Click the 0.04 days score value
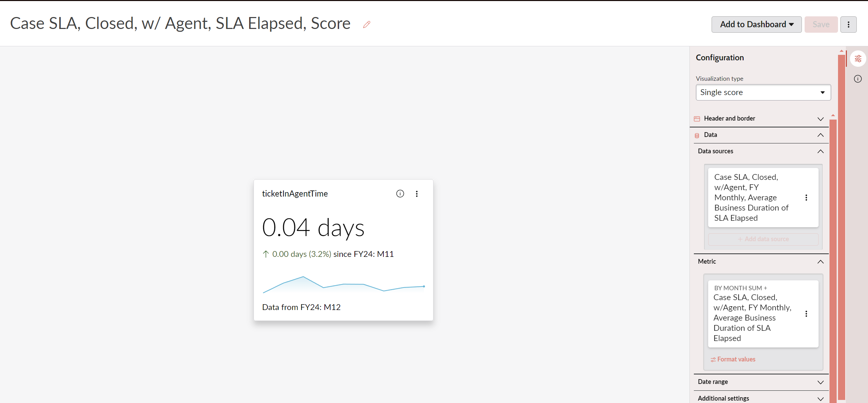Image resolution: width=868 pixels, height=403 pixels. 313,227
